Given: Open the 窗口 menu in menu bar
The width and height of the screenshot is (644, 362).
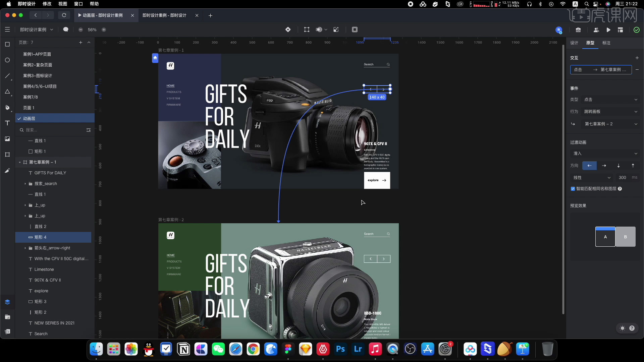Looking at the screenshot, I should click(x=78, y=4).
